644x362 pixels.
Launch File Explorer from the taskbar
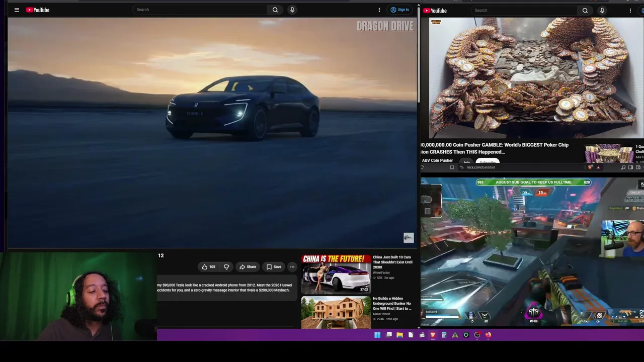[x=399, y=335]
